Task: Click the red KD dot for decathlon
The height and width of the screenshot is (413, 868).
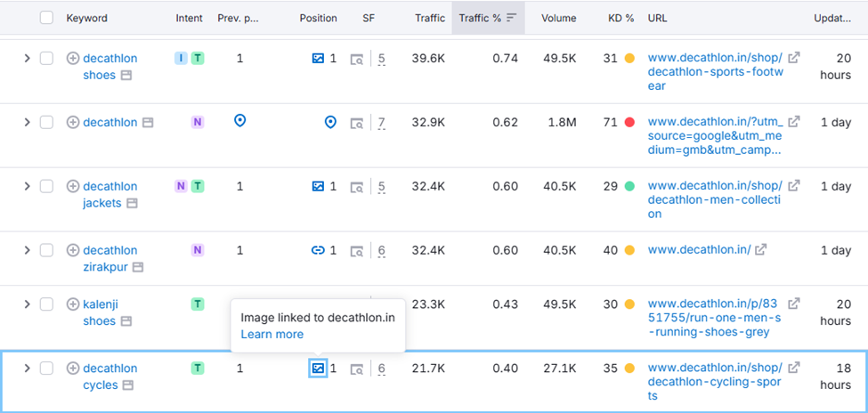Action: pyautogui.click(x=629, y=122)
